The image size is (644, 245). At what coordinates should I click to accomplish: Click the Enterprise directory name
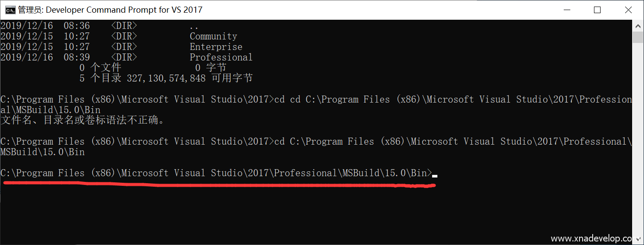[x=216, y=47]
